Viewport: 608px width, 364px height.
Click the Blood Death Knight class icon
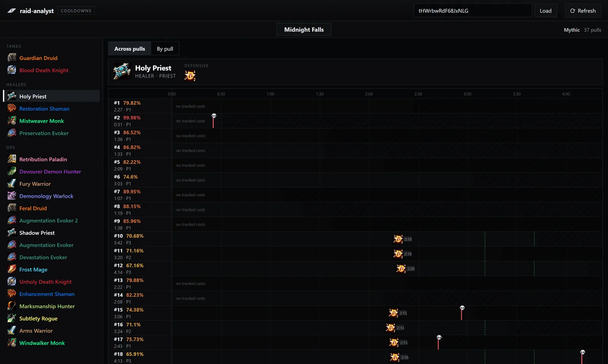(x=12, y=70)
